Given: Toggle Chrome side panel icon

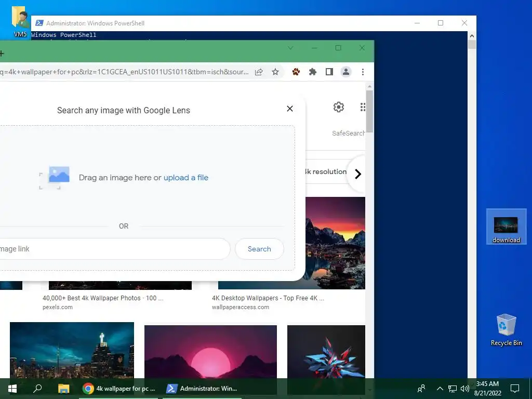Looking at the screenshot, I should pyautogui.click(x=329, y=72).
